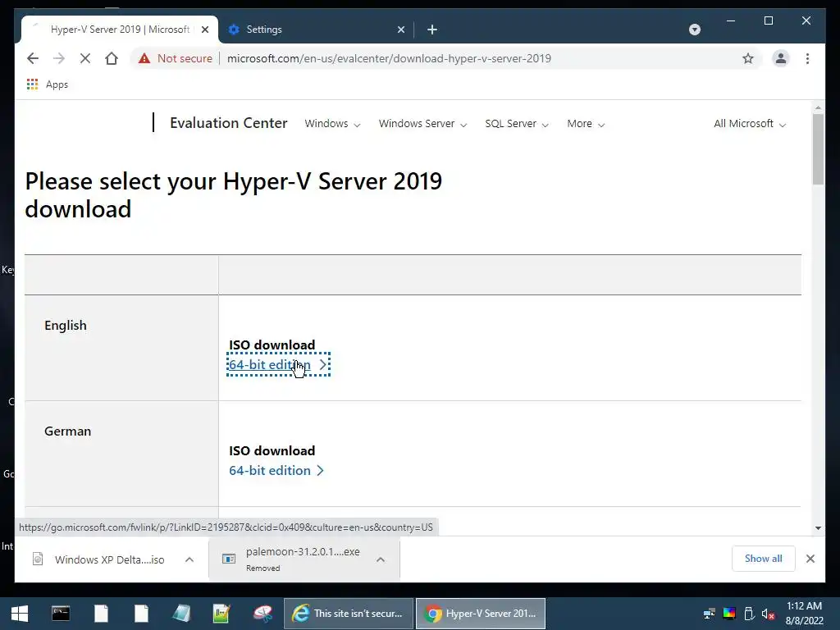
Task: Expand the Windows Server menu
Action: tap(422, 124)
